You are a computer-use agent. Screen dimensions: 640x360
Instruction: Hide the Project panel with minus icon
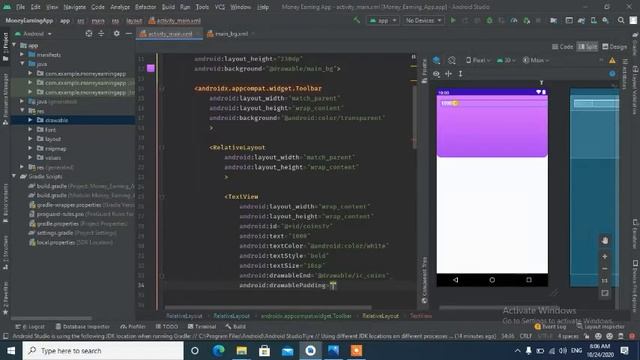(129, 34)
